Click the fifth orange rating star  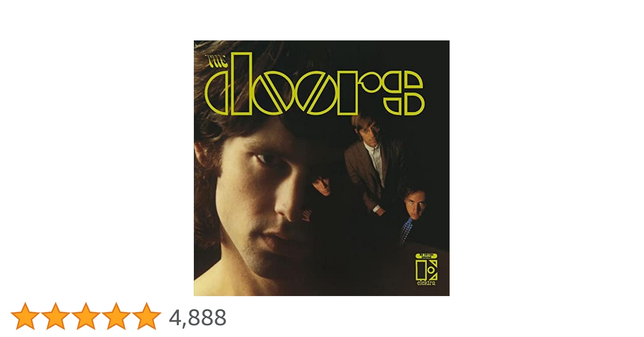146,316
